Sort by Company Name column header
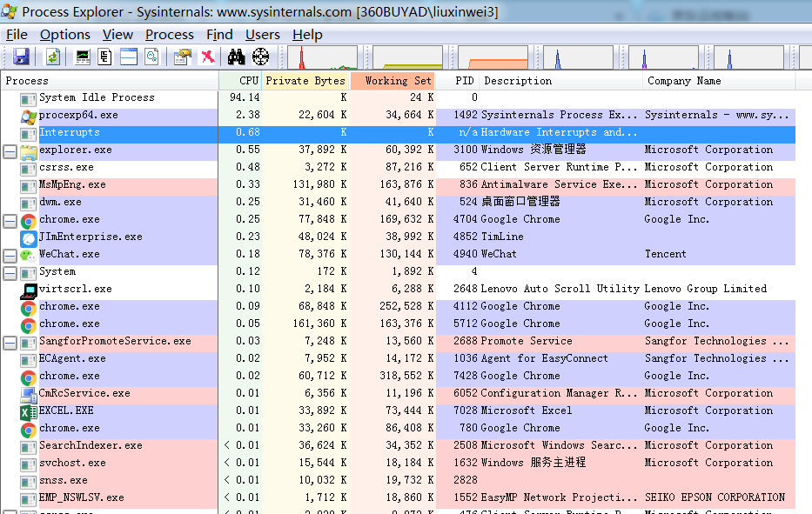This screenshot has height=514, width=812. coord(719,81)
